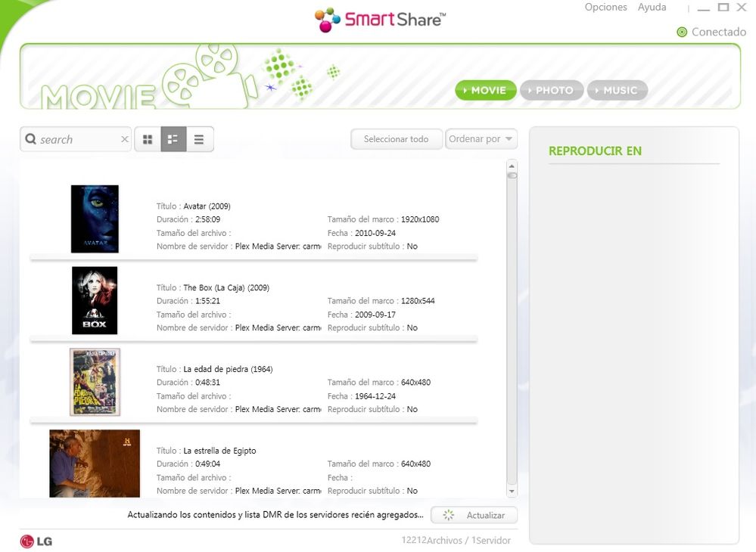Focus the search input field

[77, 139]
